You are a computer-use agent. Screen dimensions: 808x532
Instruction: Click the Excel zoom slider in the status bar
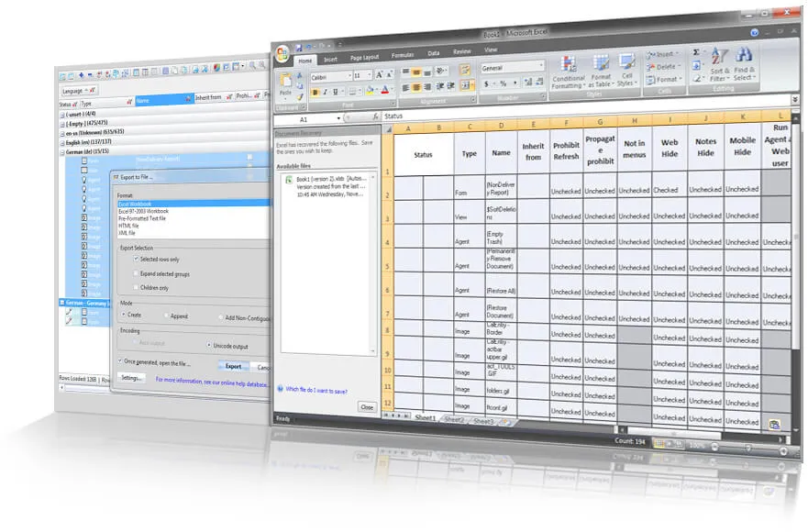[x=748, y=449]
